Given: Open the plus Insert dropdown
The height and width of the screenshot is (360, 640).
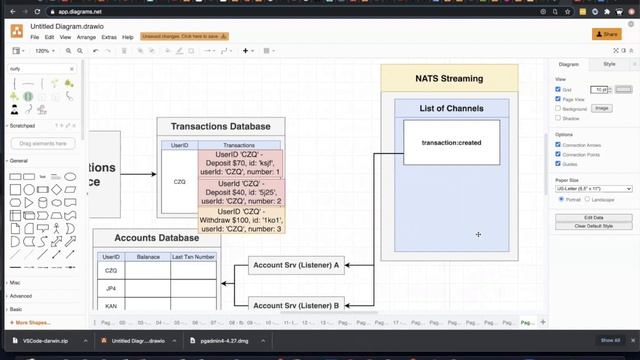Looking at the screenshot, I should pos(248,51).
